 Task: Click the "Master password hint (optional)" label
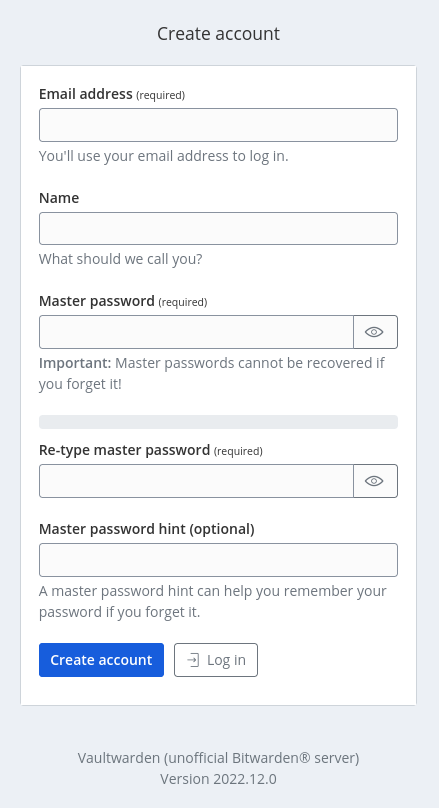tap(147, 529)
